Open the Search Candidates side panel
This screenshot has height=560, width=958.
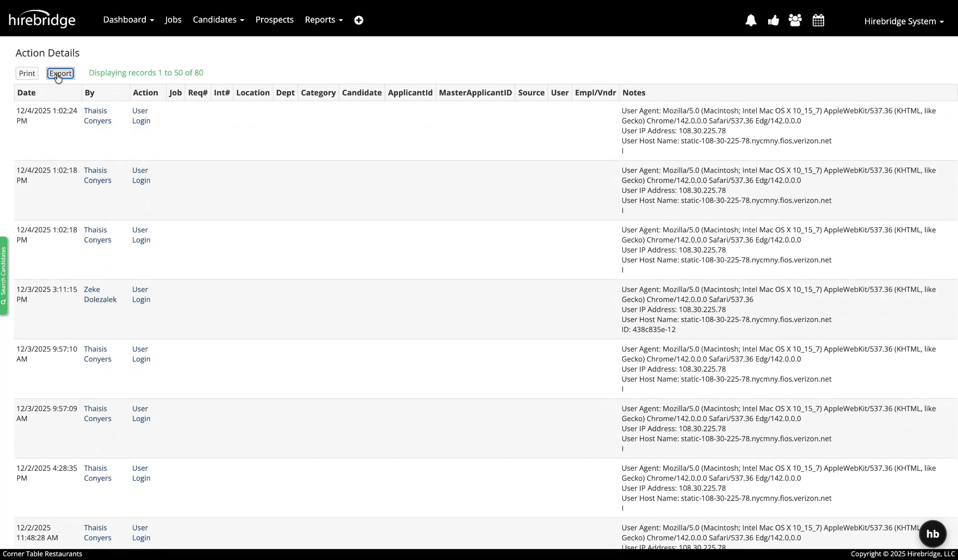(4, 276)
